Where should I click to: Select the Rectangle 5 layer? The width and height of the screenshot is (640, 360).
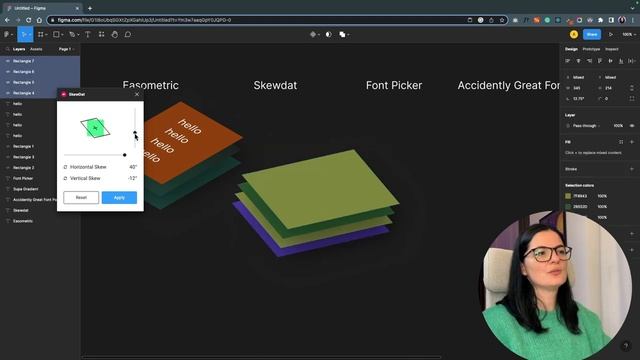40,82
